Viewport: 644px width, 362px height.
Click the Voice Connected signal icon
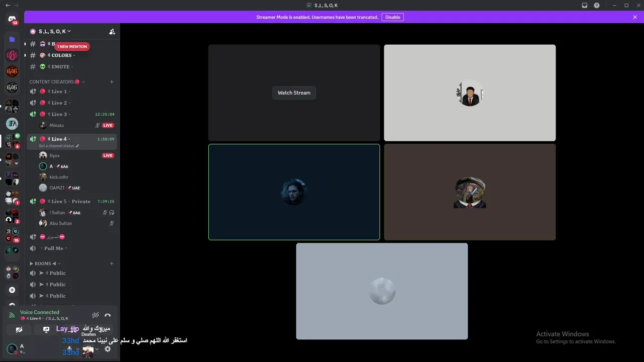pyautogui.click(x=12, y=315)
